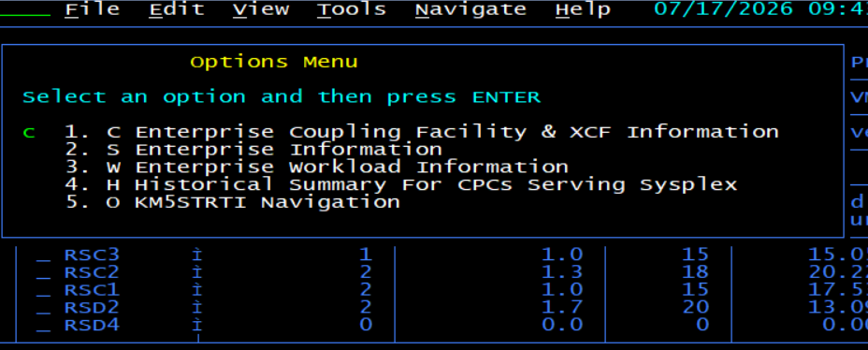Open the View menu
This screenshot has width=868, height=350.
[261, 9]
